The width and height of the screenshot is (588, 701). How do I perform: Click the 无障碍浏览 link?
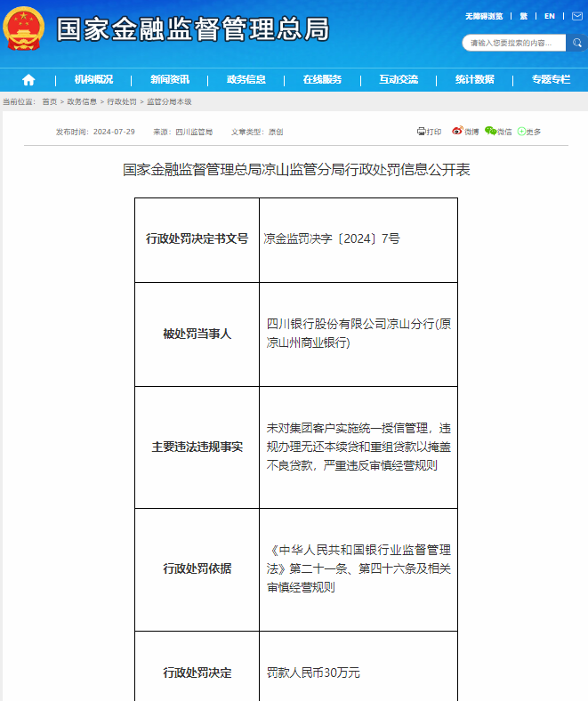click(x=484, y=16)
